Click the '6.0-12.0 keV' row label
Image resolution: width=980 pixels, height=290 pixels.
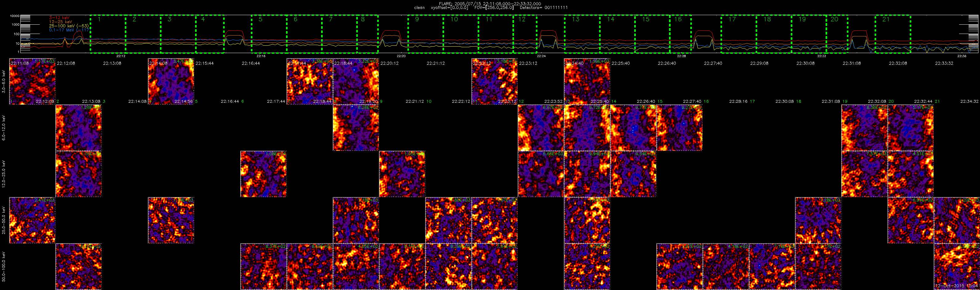[4, 128]
